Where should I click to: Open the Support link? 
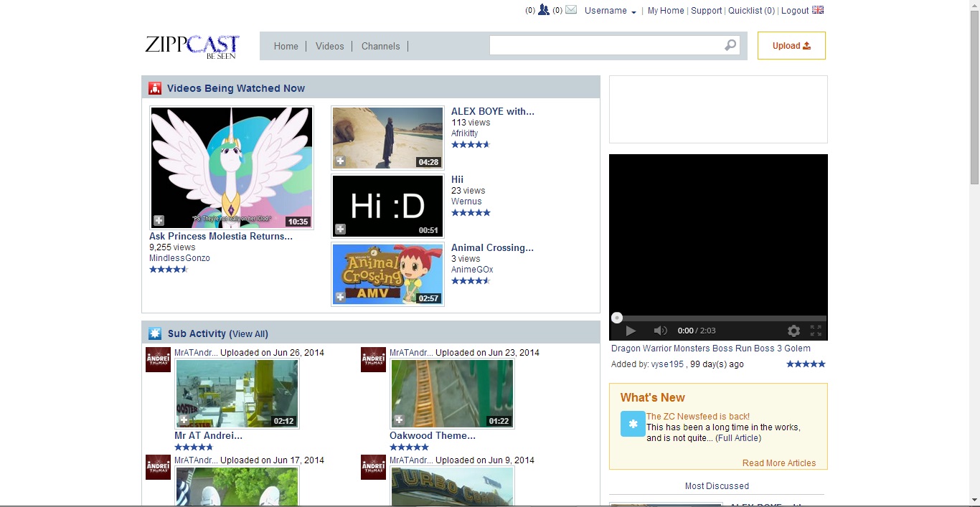(x=707, y=11)
